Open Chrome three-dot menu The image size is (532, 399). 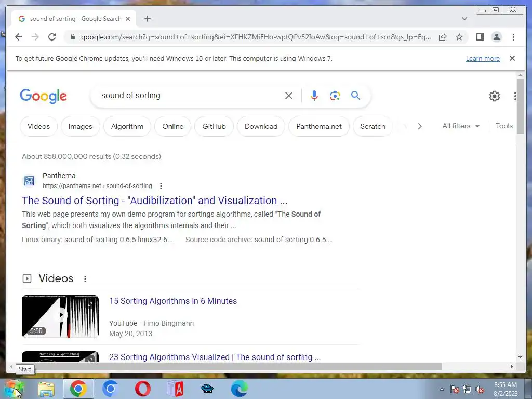click(x=513, y=37)
